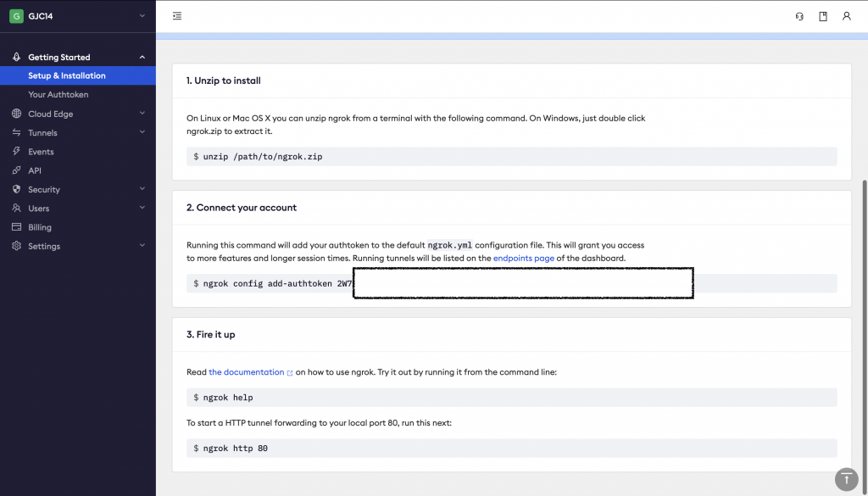Open the Events page
This screenshot has height=496, width=868.
pyautogui.click(x=41, y=152)
